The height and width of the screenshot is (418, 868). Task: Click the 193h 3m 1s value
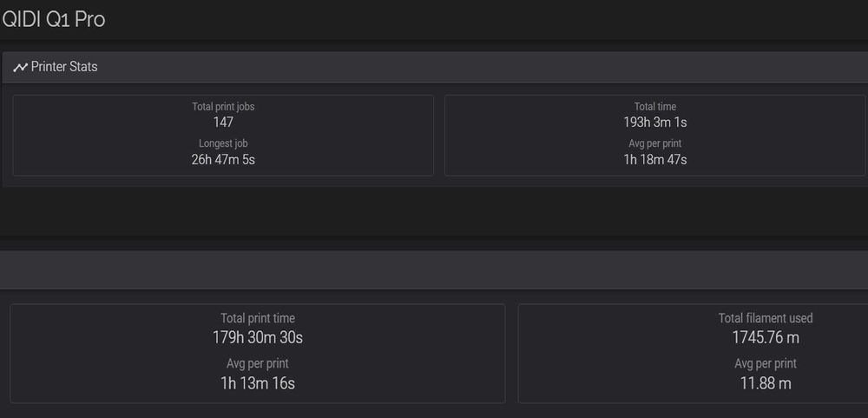pos(655,123)
